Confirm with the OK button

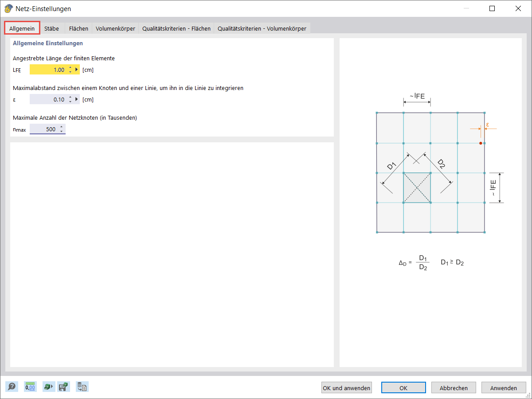pos(403,387)
